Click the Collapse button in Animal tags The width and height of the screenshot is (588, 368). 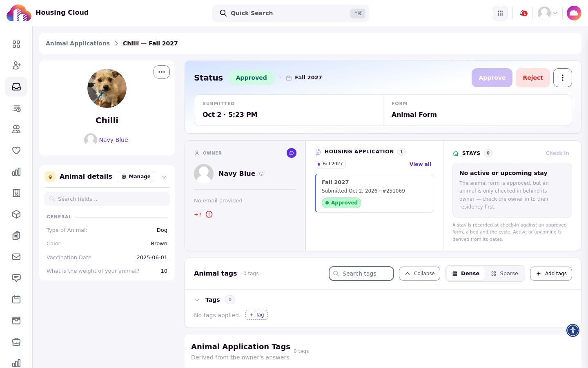(x=419, y=274)
